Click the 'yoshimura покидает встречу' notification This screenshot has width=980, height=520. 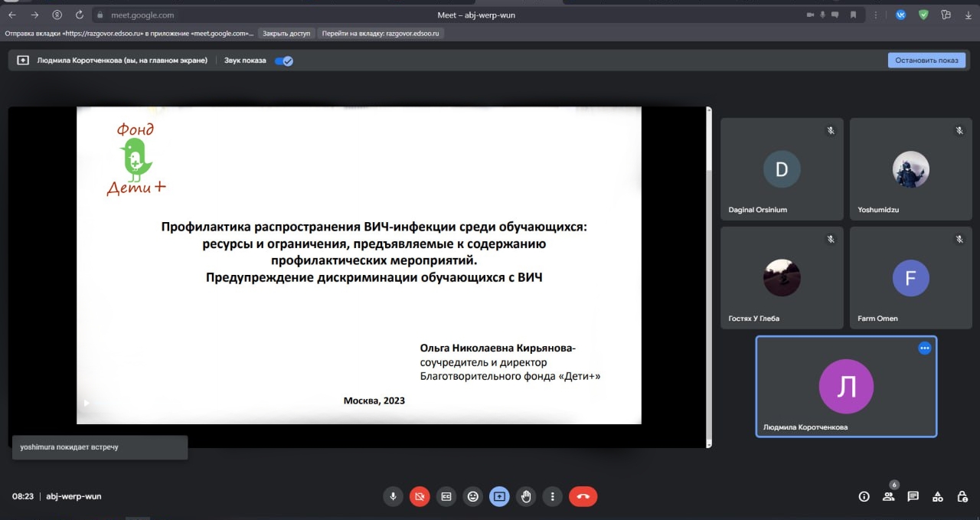coord(100,447)
